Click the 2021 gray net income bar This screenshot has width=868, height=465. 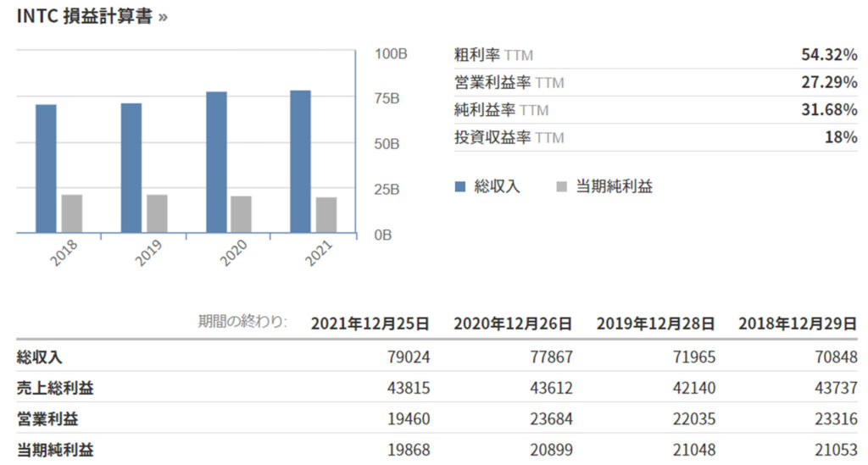326,215
